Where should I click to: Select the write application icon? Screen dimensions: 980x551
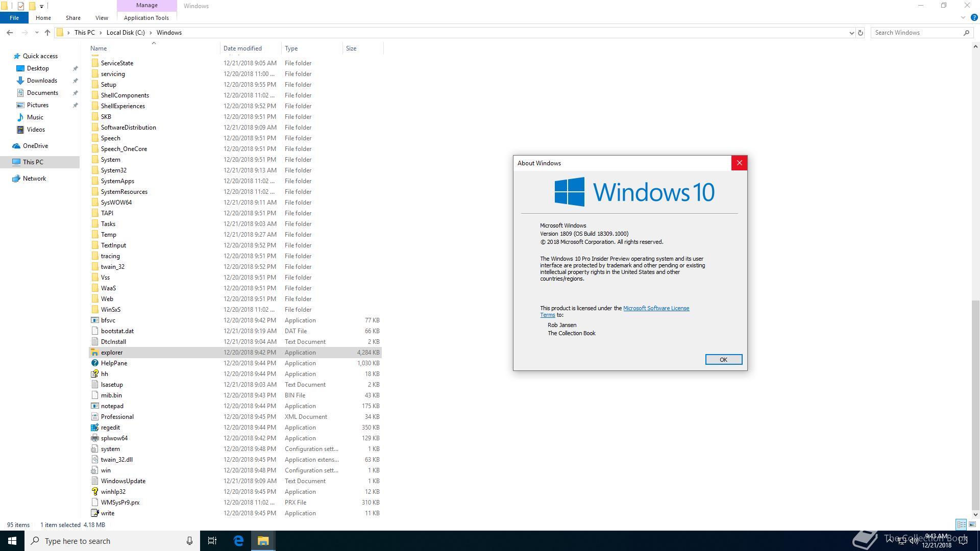click(94, 513)
